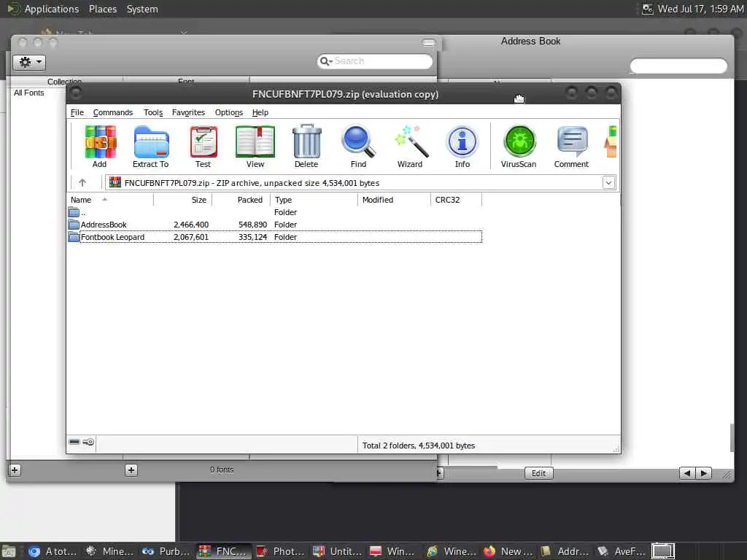Select the AddressBook row name
This screenshot has height=560, width=747.
104,225
